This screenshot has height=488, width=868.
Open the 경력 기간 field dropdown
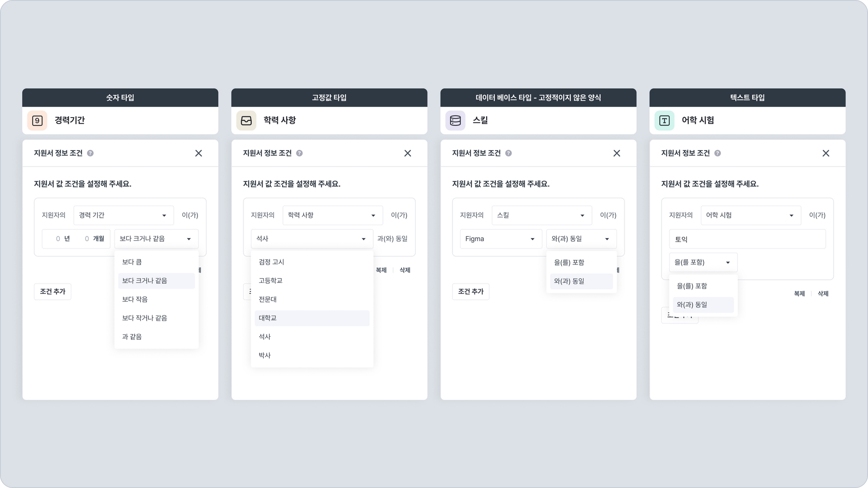point(123,215)
